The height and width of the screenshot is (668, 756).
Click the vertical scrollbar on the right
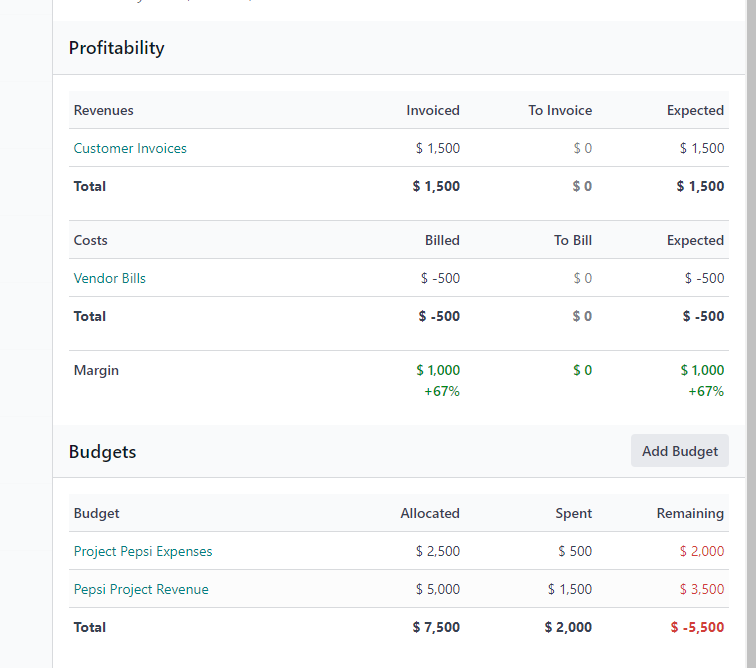coord(751,334)
